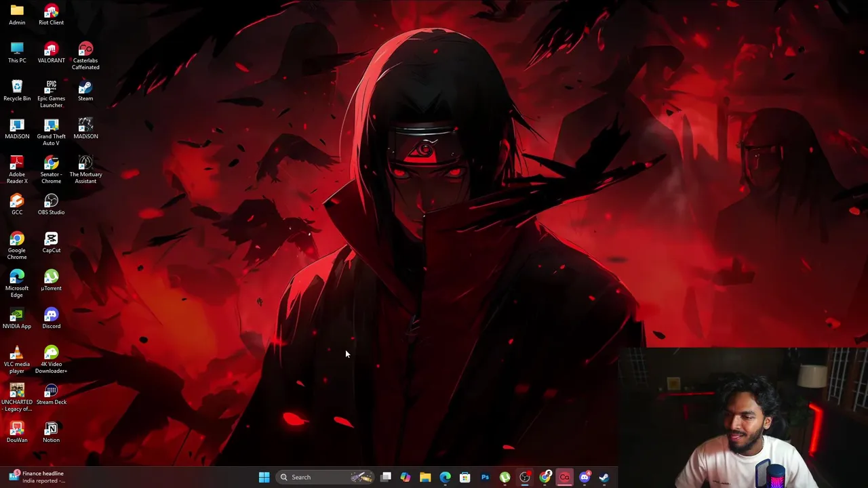
Task: Select the 4K Video Downloader+ shortcut
Action: pos(51,359)
